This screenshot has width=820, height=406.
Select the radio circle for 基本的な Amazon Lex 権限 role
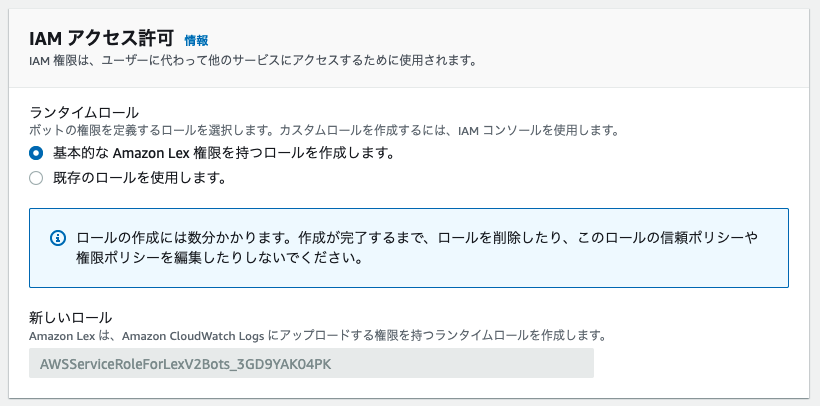coord(36,153)
